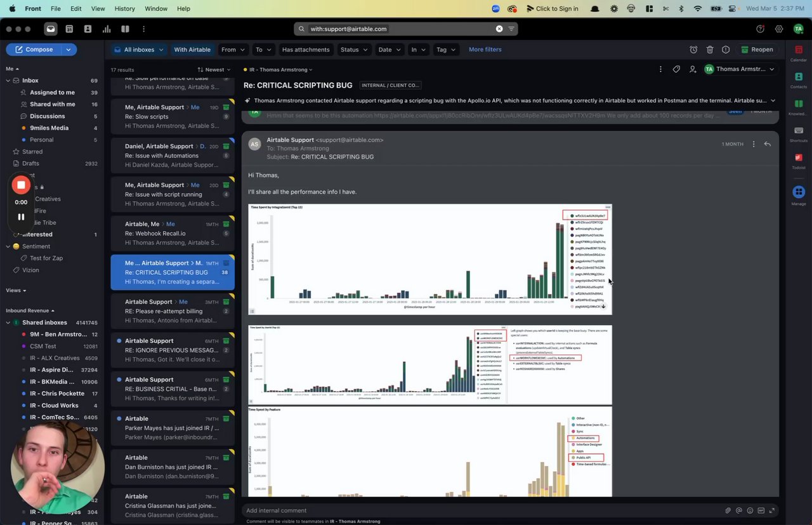Viewport: 812px width, 525px height.
Task: Open the Date filter dropdown
Action: (x=390, y=50)
